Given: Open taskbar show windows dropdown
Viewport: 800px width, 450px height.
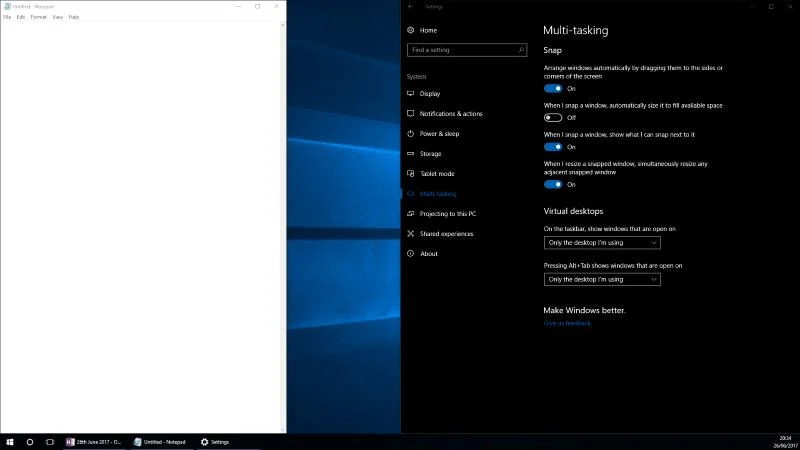Looking at the screenshot, I should point(602,243).
